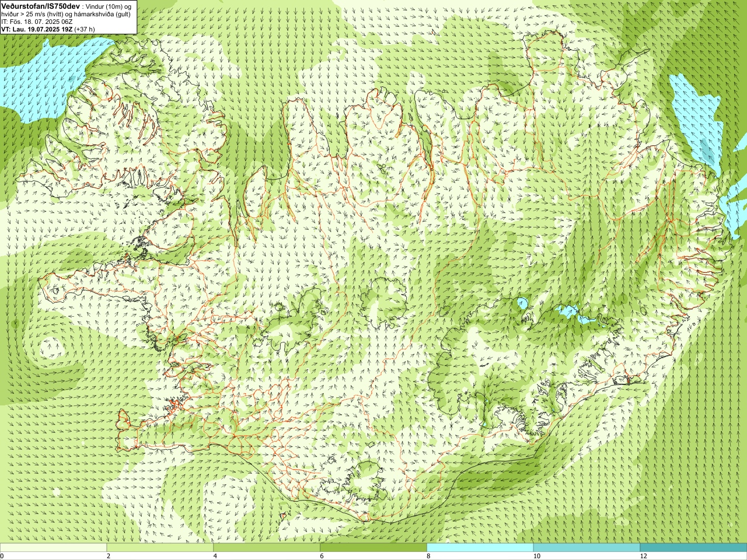Image resolution: width=747 pixels, height=560 pixels.
Task: Click the '10' scale label
Action: click(x=536, y=556)
